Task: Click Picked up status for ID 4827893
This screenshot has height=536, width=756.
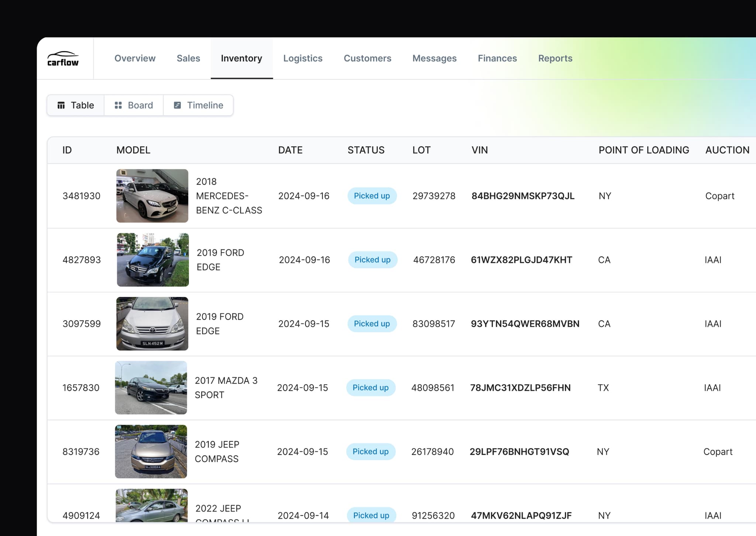Action: click(x=372, y=260)
